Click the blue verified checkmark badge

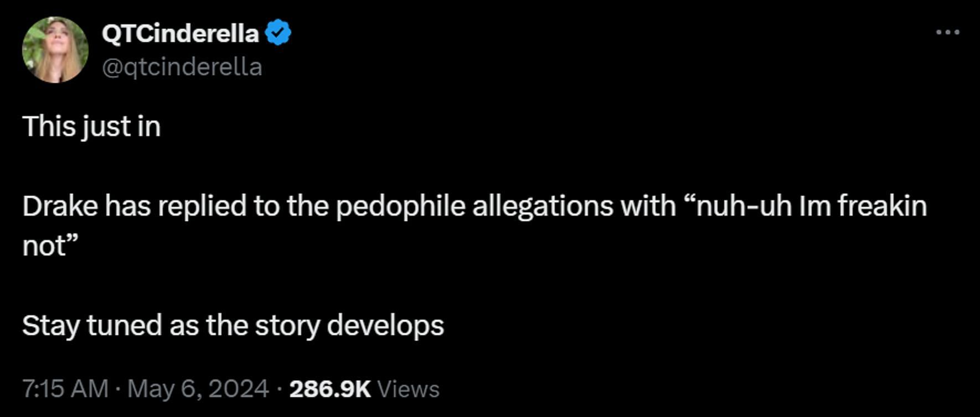(x=278, y=33)
